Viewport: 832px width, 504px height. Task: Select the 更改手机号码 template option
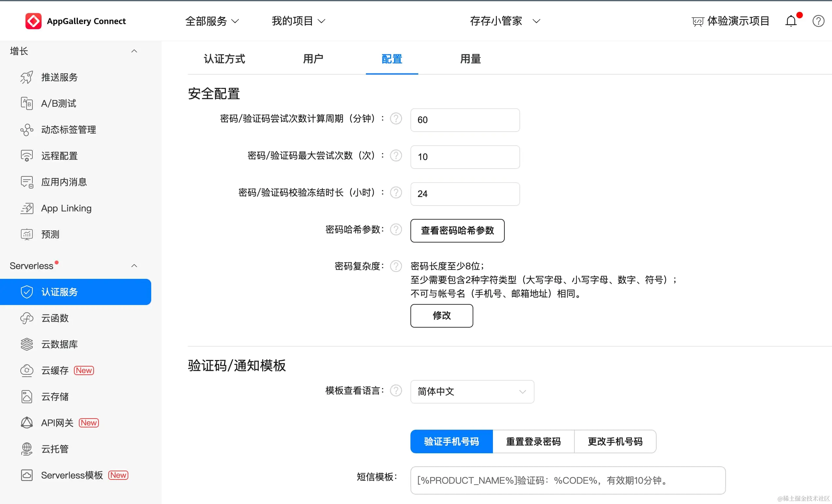(615, 441)
